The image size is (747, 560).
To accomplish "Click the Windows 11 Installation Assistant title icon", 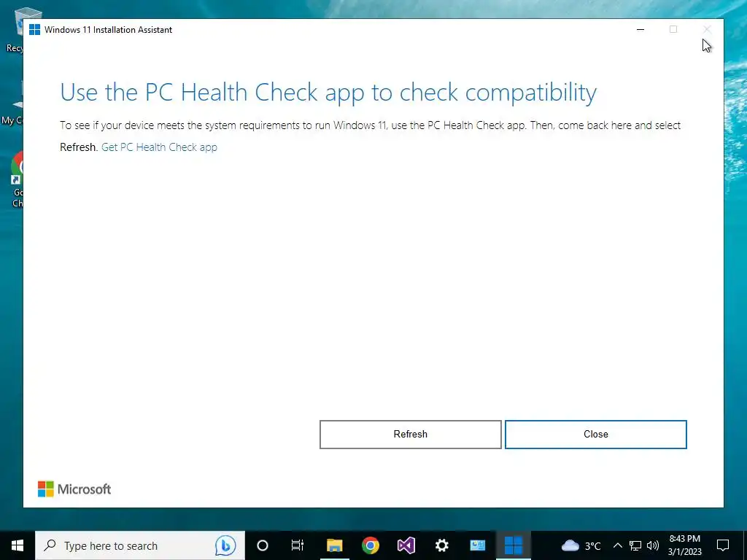I will [x=34, y=29].
